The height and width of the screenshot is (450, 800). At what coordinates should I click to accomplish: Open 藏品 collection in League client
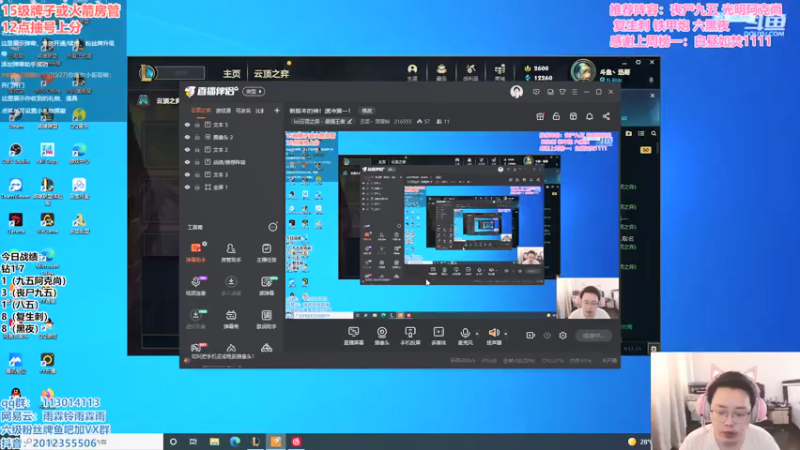pos(441,72)
